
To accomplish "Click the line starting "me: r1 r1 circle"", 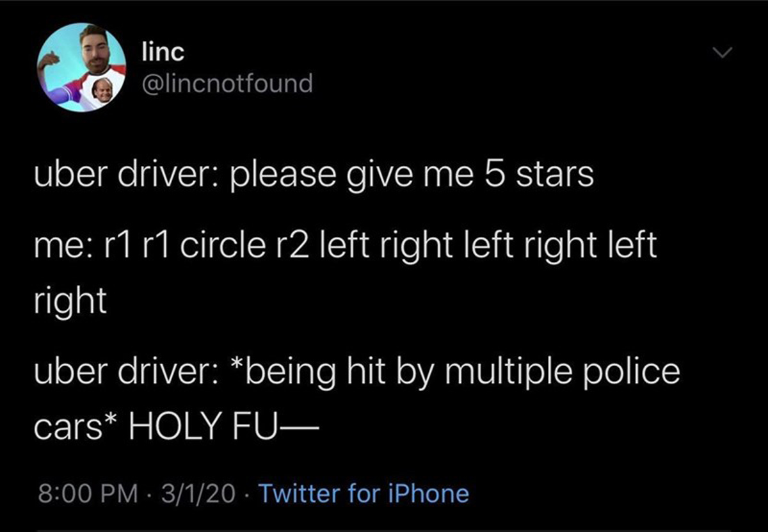I will pos(346,246).
